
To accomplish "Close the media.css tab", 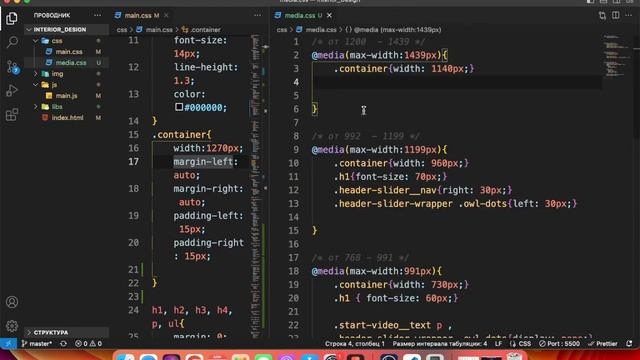I will pyautogui.click(x=329, y=16).
